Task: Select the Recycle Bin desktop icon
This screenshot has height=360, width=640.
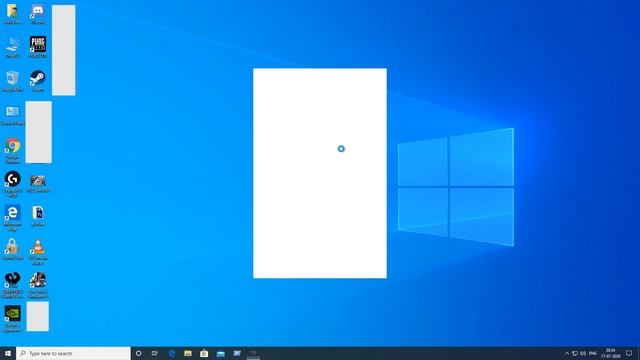Action: pyautogui.click(x=12, y=81)
